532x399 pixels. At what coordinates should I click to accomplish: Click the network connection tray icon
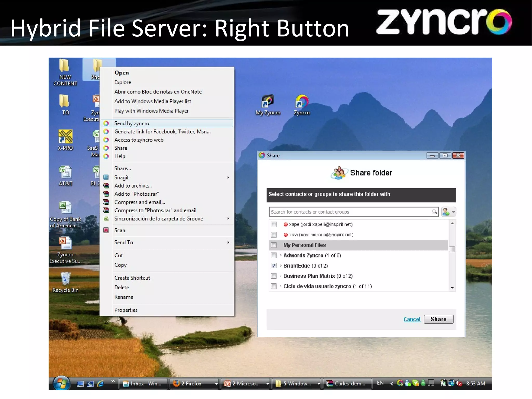coord(451,383)
